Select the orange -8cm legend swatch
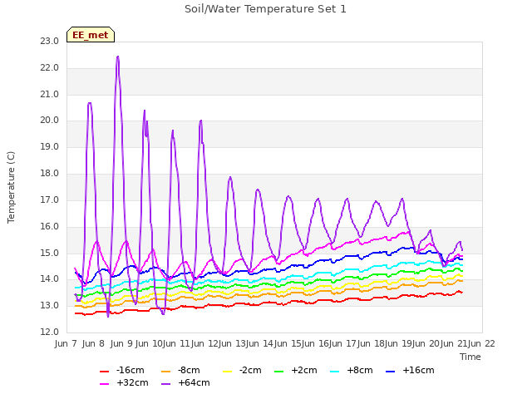532x399 pixels. tap(166, 372)
